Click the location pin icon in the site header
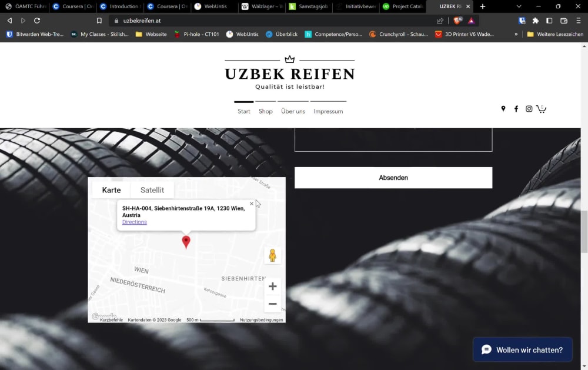The image size is (588, 370). point(503,109)
